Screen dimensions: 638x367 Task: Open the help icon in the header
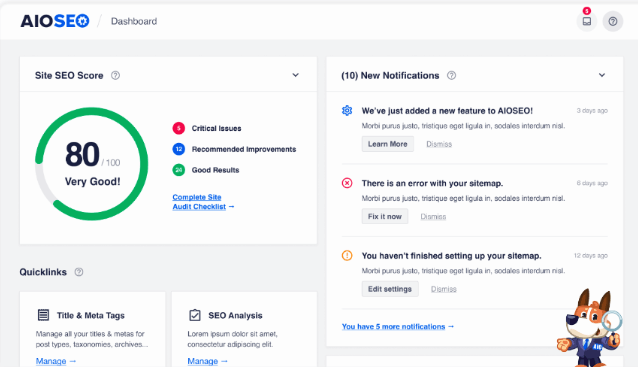(x=612, y=21)
